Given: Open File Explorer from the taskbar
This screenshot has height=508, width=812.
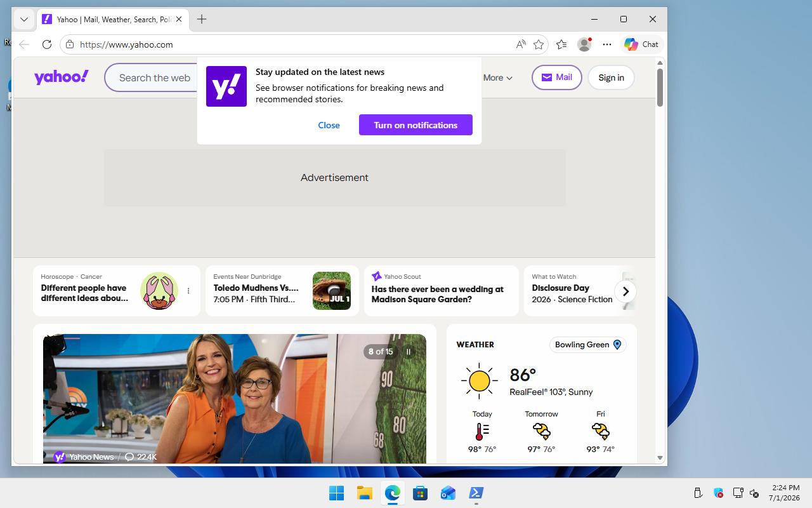Looking at the screenshot, I should point(364,493).
